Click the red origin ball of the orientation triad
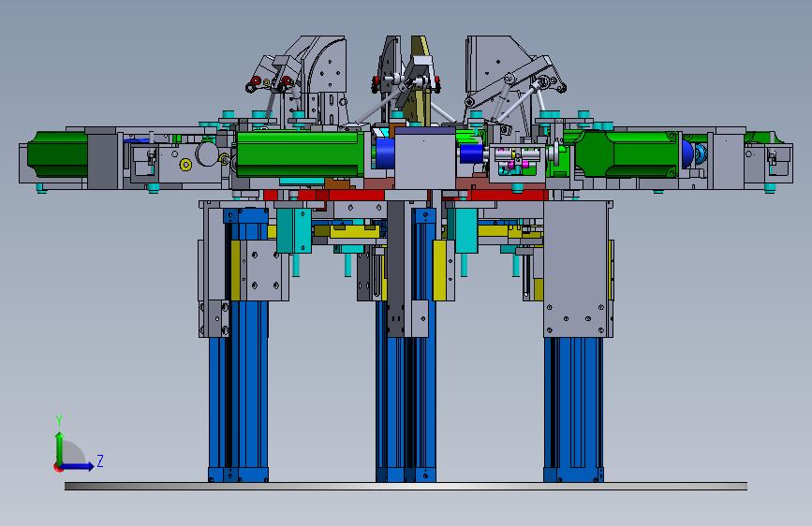The image size is (812, 526). (x=57, y=467)
